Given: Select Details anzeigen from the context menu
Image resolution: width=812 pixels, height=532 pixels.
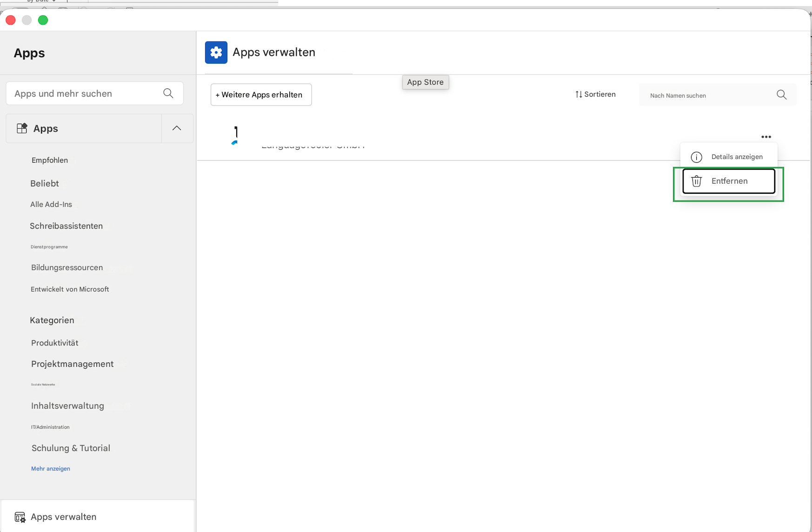Looking at the screenshot, I should click(728, 157).
